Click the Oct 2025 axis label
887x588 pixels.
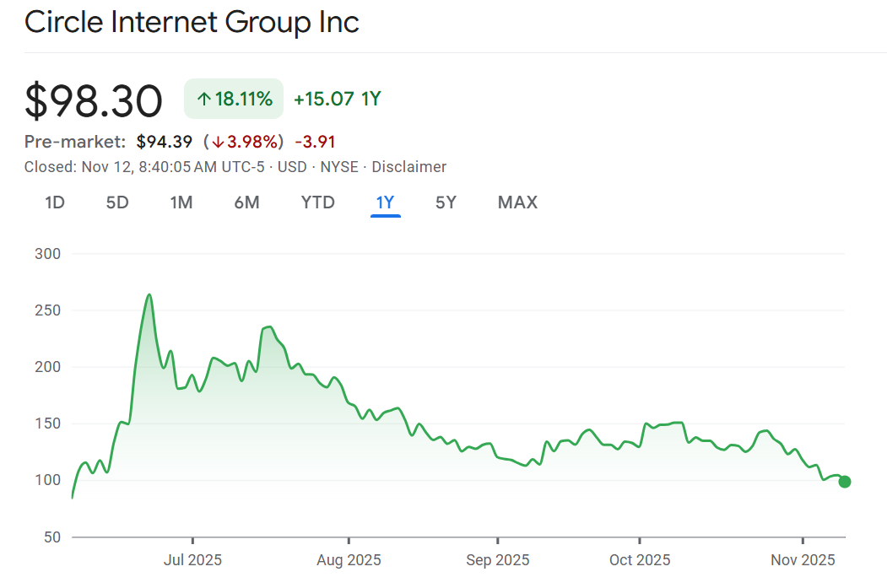640,560
